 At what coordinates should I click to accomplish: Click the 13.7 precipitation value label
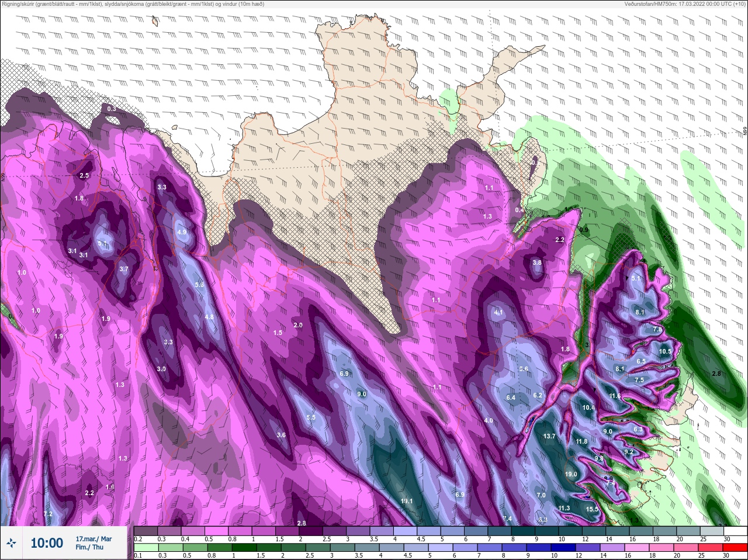coord(549,436)
